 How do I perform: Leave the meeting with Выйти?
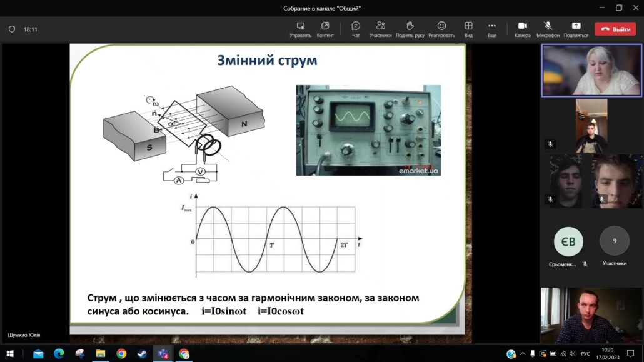point(615,29)
